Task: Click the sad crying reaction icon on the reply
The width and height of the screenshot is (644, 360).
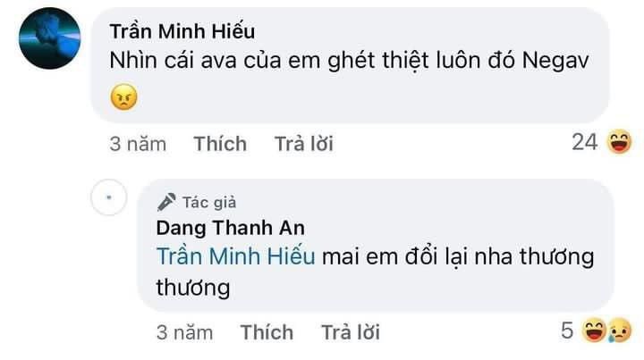Action: (x=620, y=331)
